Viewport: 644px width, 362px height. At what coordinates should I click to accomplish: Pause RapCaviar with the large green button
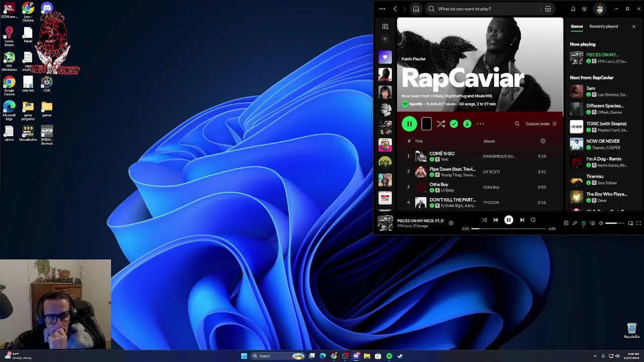409,124
